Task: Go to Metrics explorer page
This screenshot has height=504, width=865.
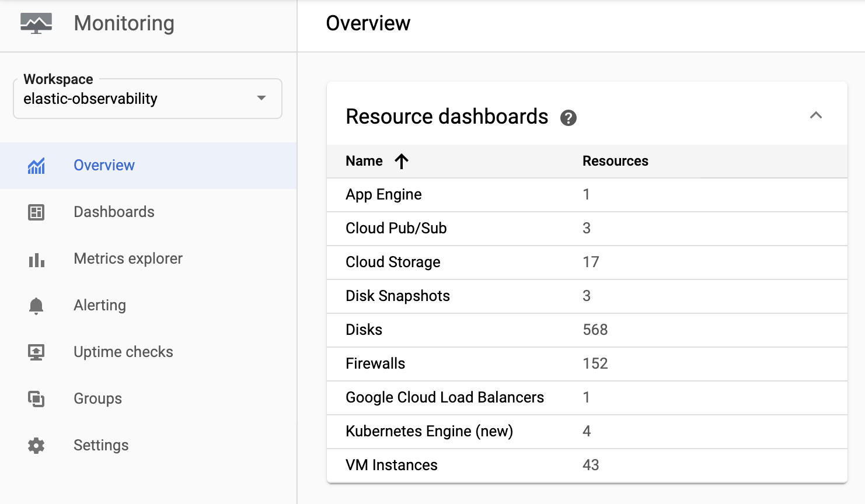Action: (x=128, y=259)
